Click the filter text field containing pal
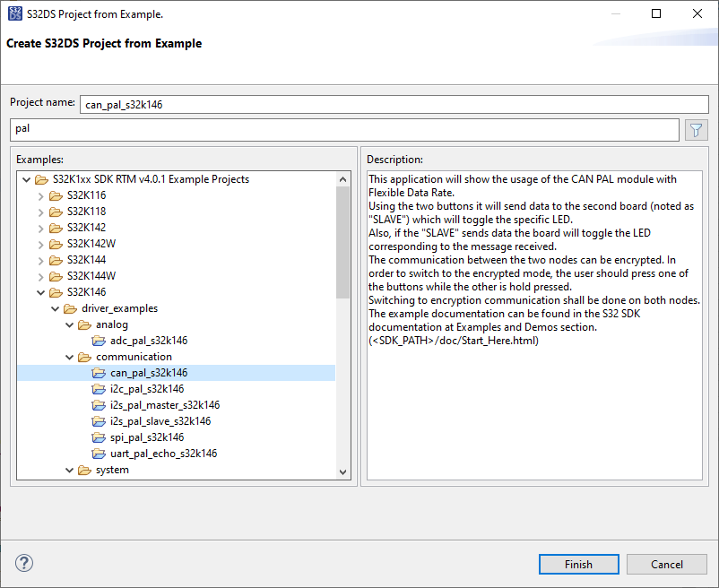The image size is (719, 588). pos(344,130)
